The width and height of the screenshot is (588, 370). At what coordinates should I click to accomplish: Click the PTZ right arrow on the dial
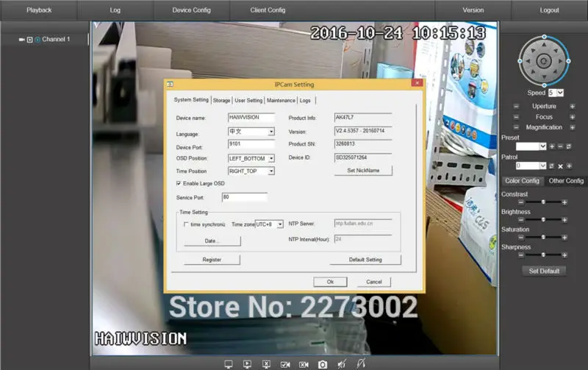[560, 61]
